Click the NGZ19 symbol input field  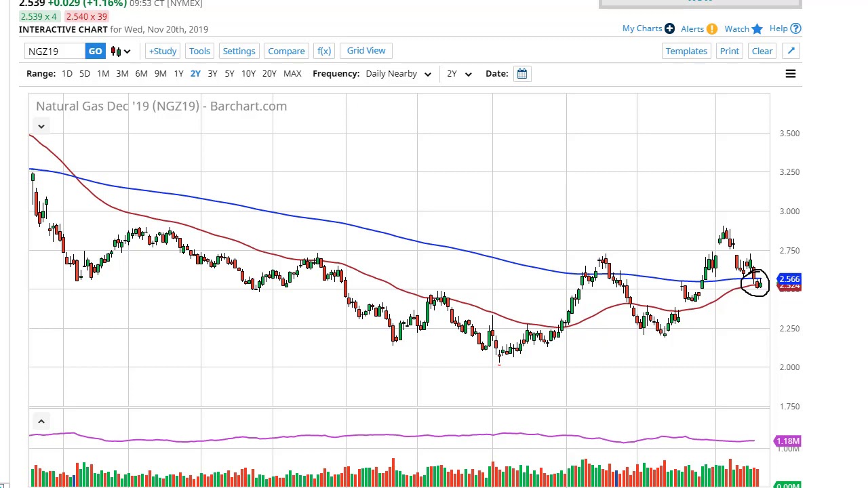click(56, 52)
